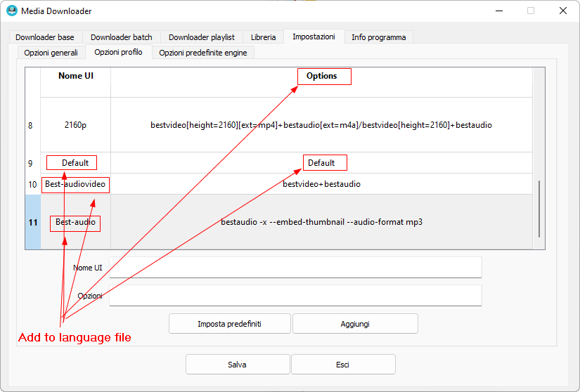Focus the Nome UI input field
This screenshot has width=580, height=392.
(x=295, y=268)
